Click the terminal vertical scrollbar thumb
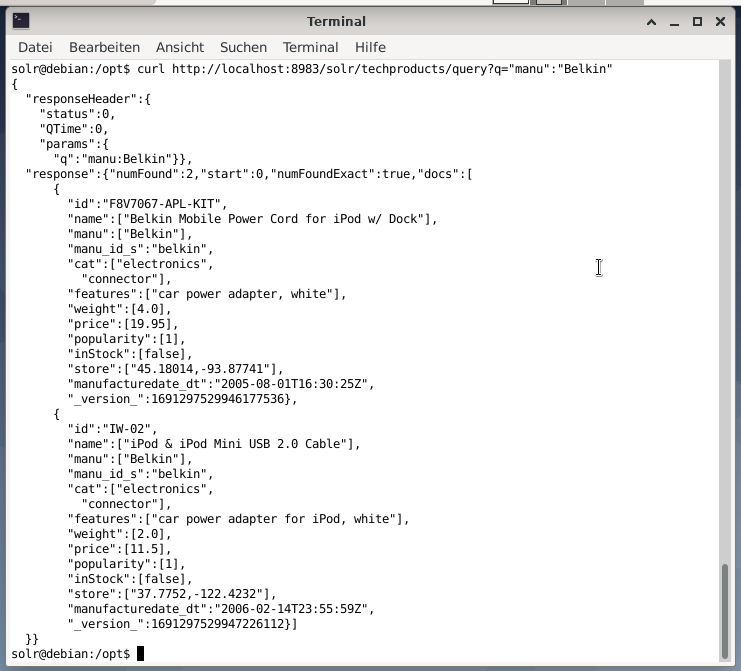 coord(724,611)
